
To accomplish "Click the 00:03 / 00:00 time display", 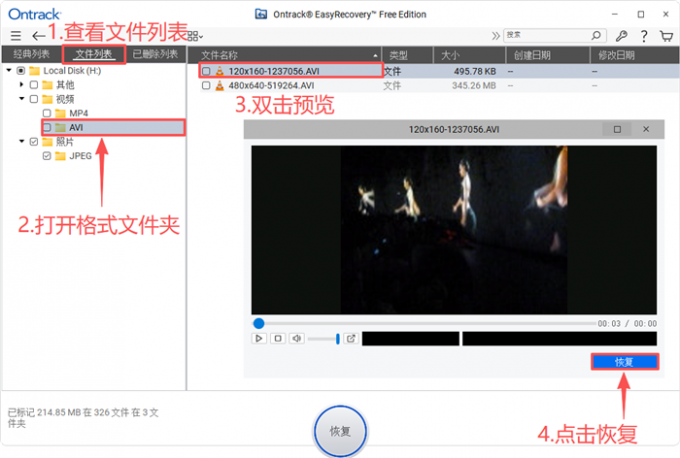I will (x=627, y=324).
